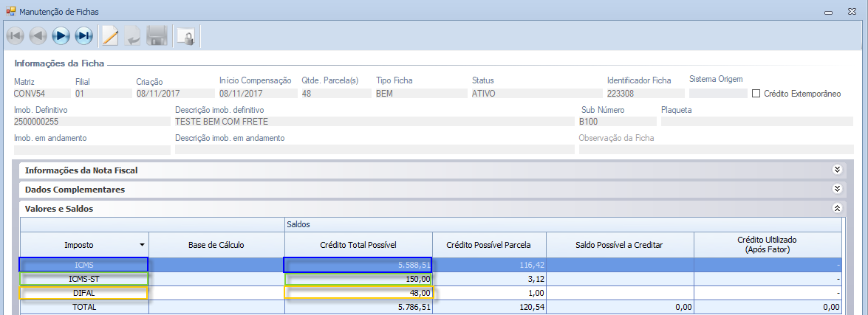Expand Informações da Nota Fiscal section
This screenshot has height=315, width=868.
837,170
